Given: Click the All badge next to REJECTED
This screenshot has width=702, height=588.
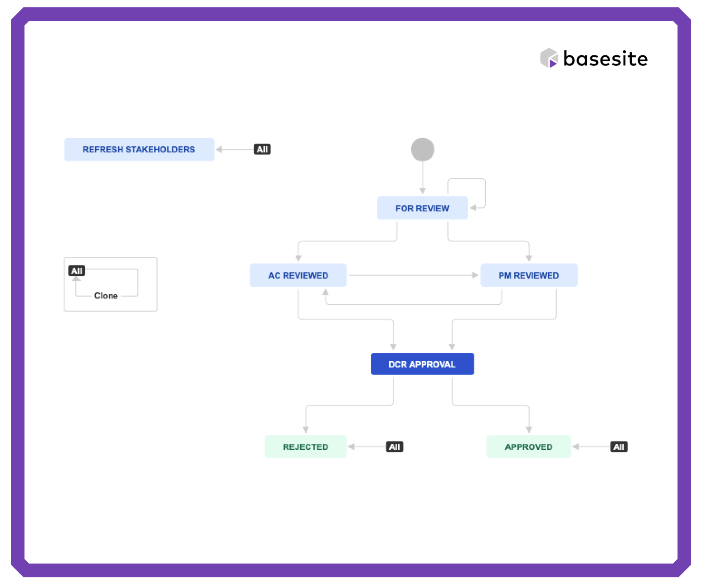Looking at the screenshot, I should (395, 447).
